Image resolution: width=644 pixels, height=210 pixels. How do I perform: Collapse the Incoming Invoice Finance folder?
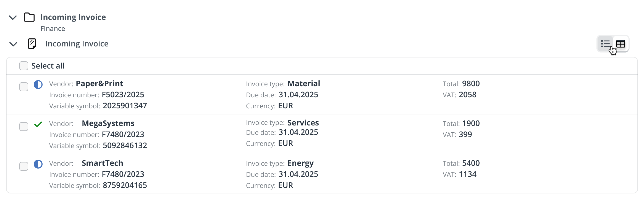pos(13,18)
